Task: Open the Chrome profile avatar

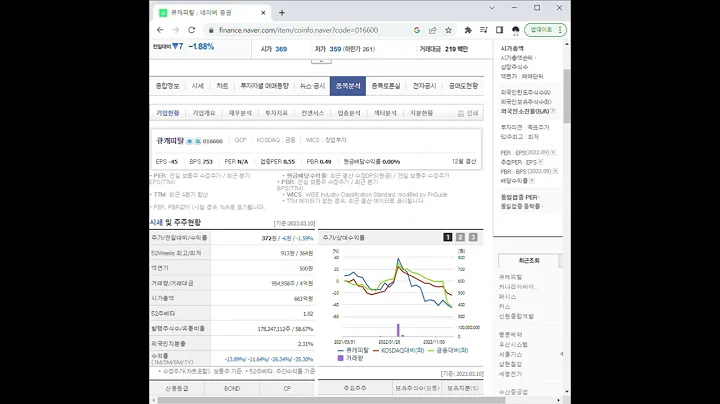Action: [515, 30]
